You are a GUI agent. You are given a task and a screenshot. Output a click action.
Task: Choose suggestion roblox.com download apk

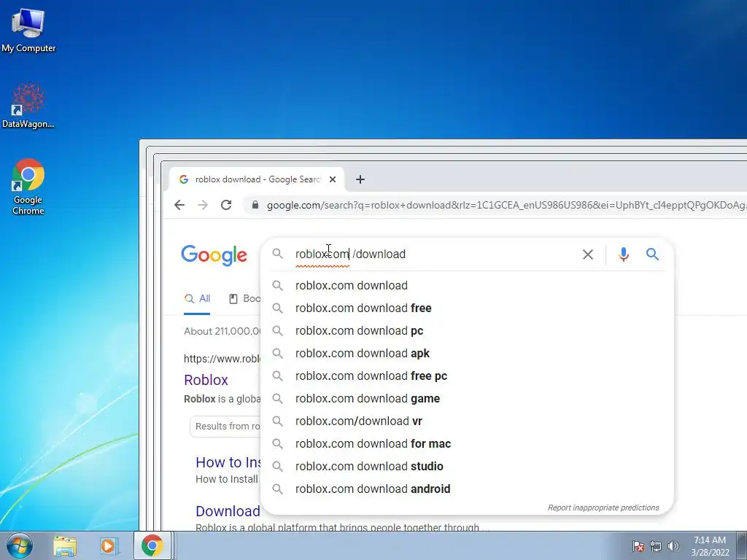point(467,354)
